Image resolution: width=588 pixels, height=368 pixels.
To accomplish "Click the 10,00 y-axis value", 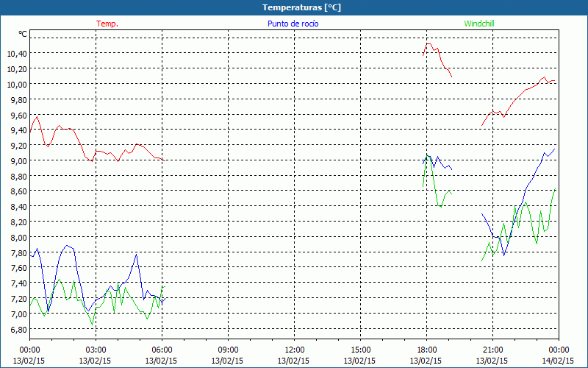I will tap(17, 85).
